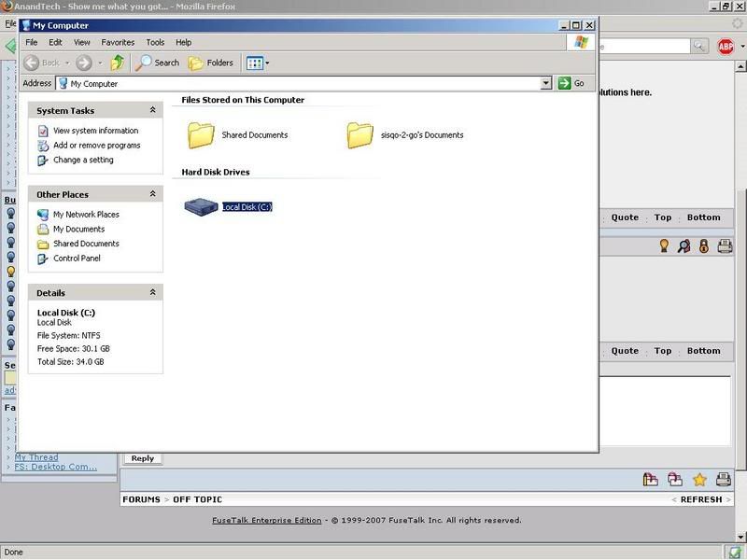Image resolution: width=747 pixels, height=560 pixels.
Task: Click the lower Bottom link in forum
Action: [x=703, y=351]
